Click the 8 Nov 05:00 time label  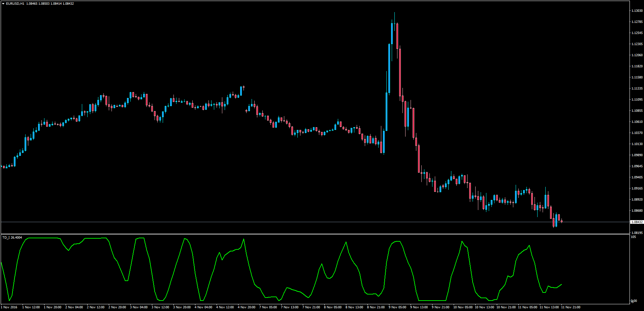coord(333,307)
